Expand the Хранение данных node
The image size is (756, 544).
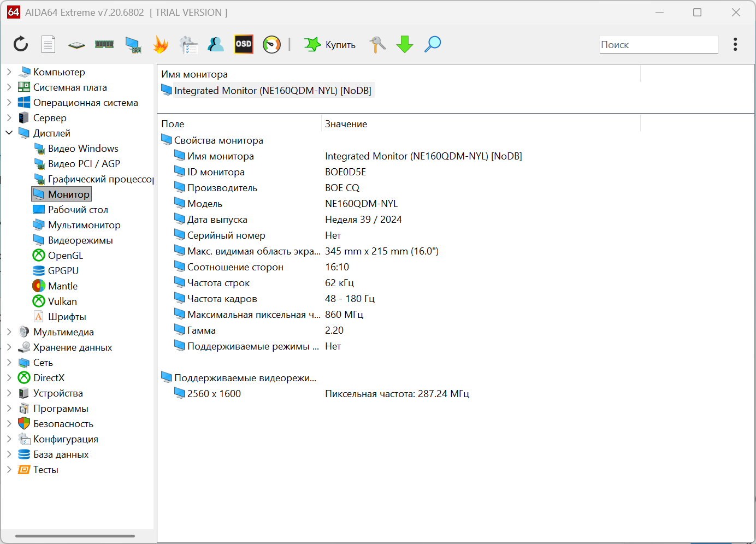click(9, 347)
